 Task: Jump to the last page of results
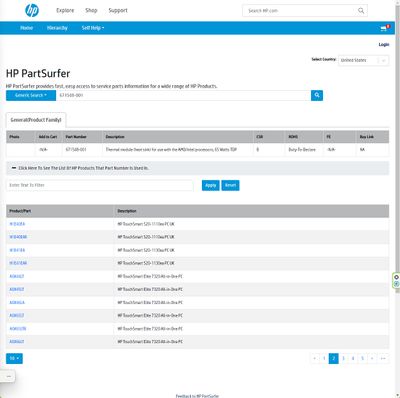[x=383, y=358]
